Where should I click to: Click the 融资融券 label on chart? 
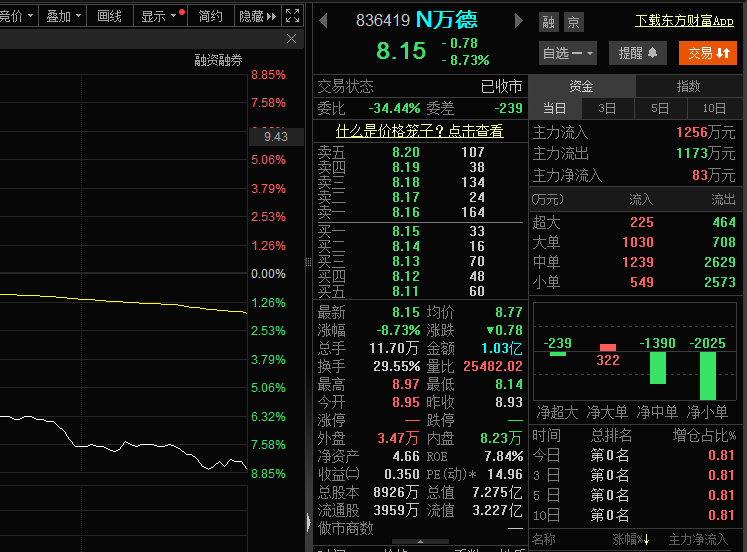click(x=218, y=60)
